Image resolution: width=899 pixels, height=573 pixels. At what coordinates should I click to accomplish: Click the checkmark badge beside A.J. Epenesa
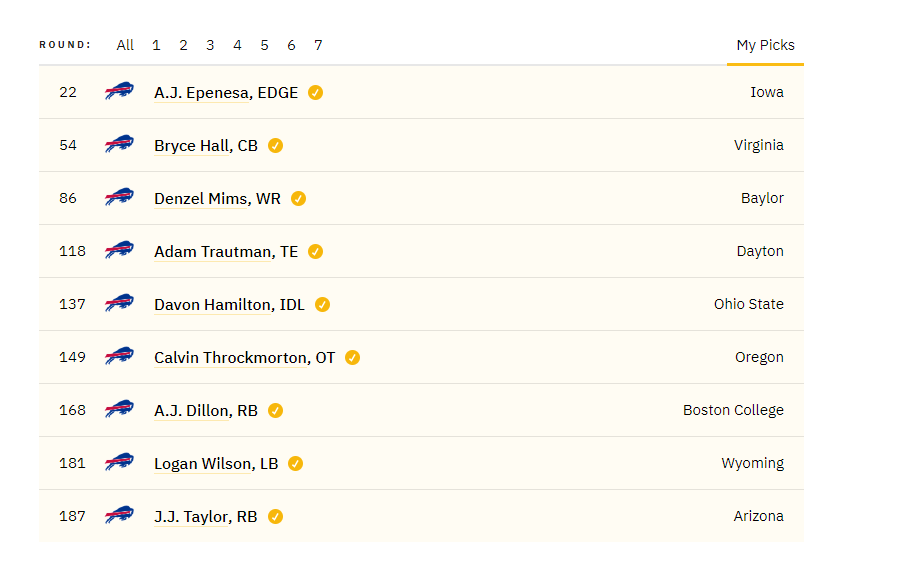pyautogui.click(x=315, y=92)
